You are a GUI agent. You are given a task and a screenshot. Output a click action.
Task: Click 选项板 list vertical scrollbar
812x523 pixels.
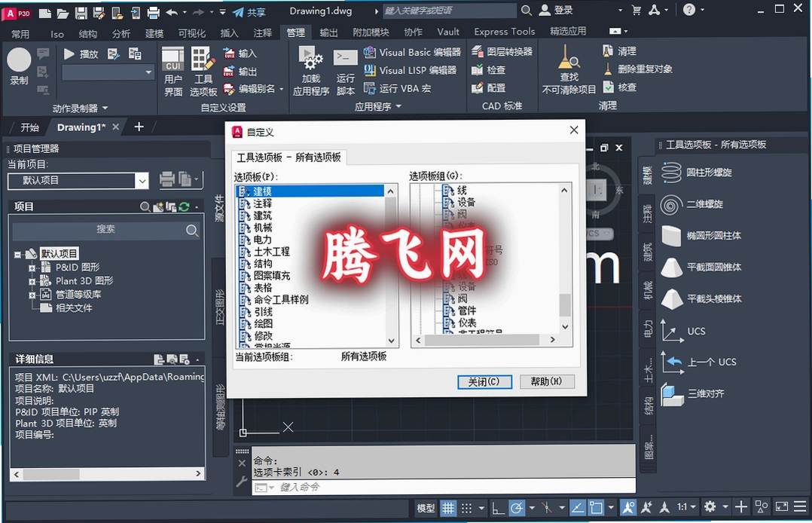pos(391,266)
